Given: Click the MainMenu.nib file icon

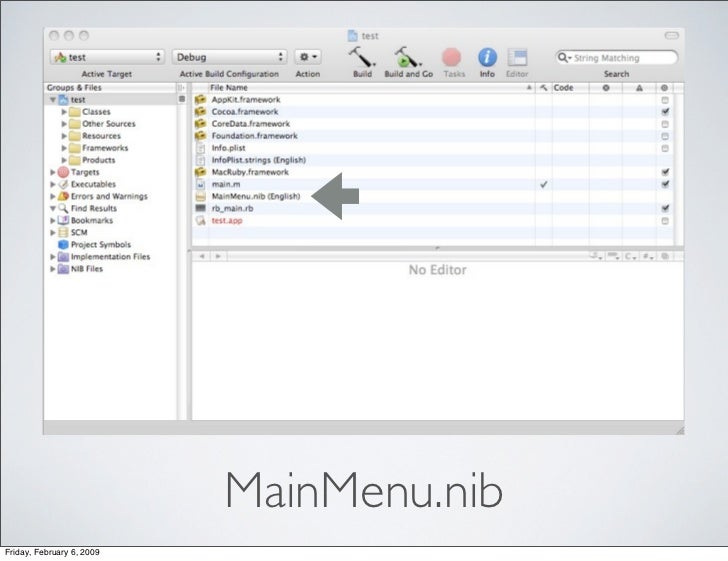Looking at the screenshot, I should (201, 196).
